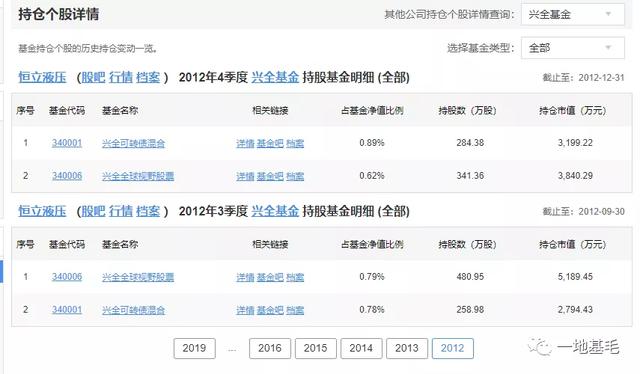Open 详情 for 340001 in 4季度 table
The height and width of the screenshot is (374, 640).
tap(245, 143)
